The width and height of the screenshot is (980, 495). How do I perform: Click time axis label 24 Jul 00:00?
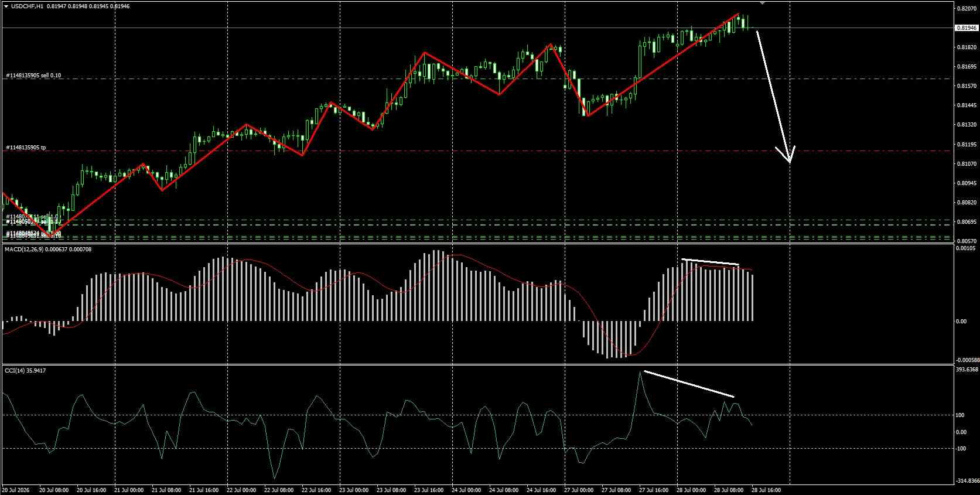point(466,490)
